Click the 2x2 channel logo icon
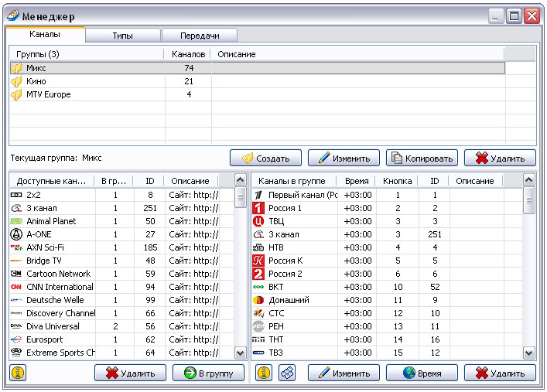The width and height of the screenshot is (547, 392). (16, 195)
